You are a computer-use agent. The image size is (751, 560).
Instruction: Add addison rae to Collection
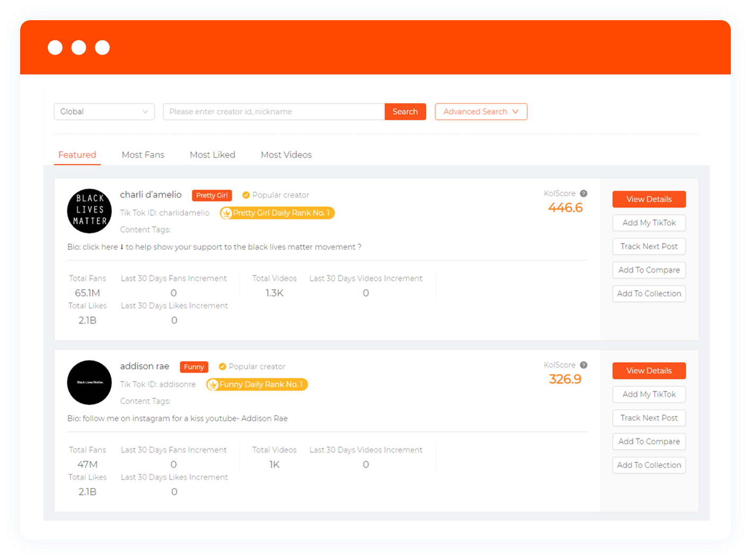(x=649, y=465)
